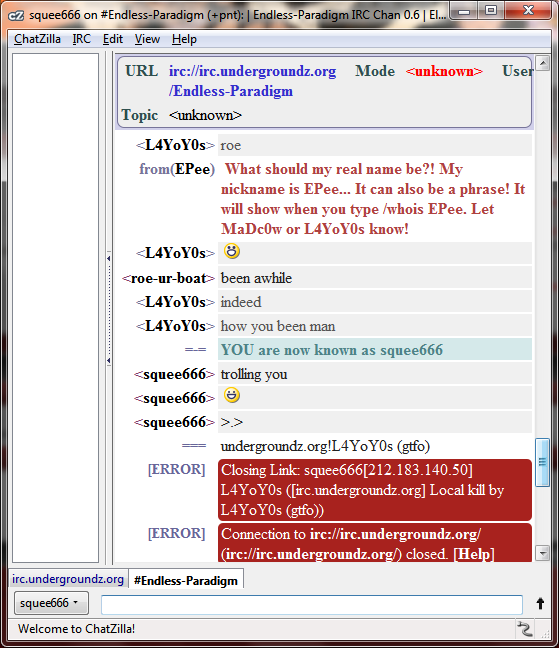Open irc://irc.undergroundz.org/ link in the Connection closed error
The height and width of the screenshot is (648, 559).
(395, 534)
